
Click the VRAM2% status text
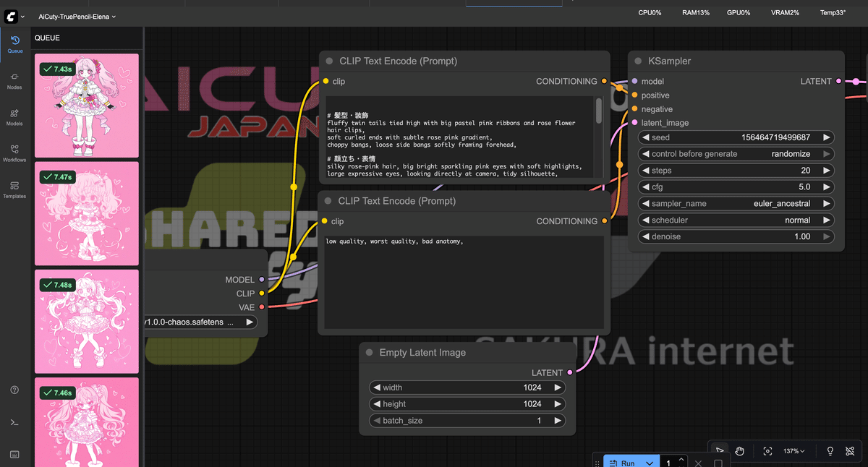tap(786, 12)
